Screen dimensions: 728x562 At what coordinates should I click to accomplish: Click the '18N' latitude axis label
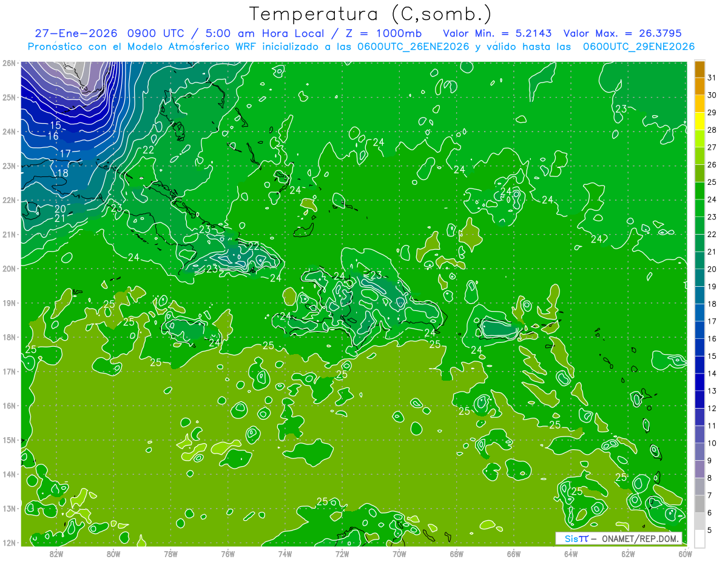coord(9,337)
